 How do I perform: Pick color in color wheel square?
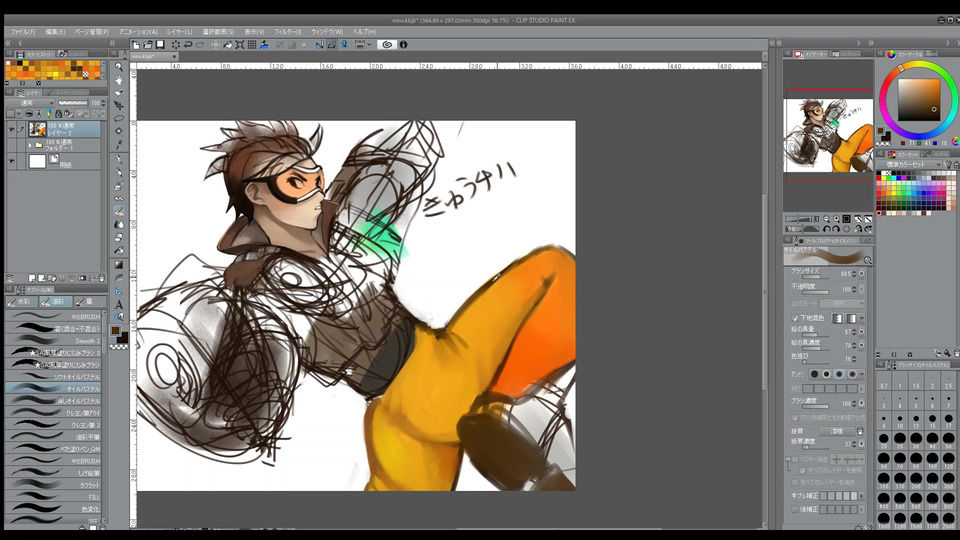tap(919, 100)
